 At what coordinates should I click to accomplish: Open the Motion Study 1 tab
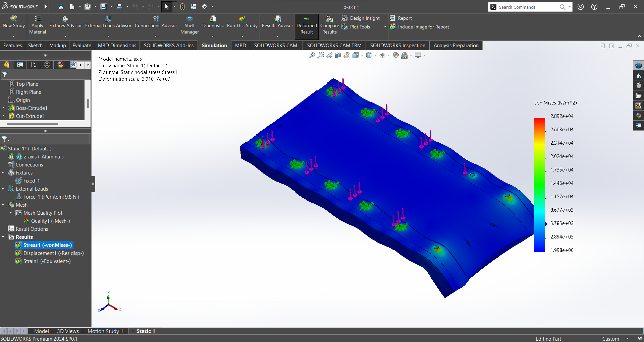pos(105,331)
